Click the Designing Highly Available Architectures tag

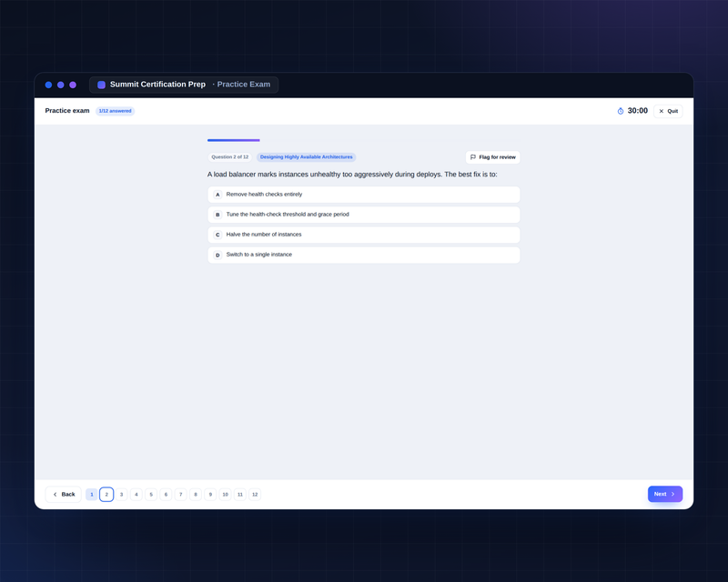coord(307,157)
